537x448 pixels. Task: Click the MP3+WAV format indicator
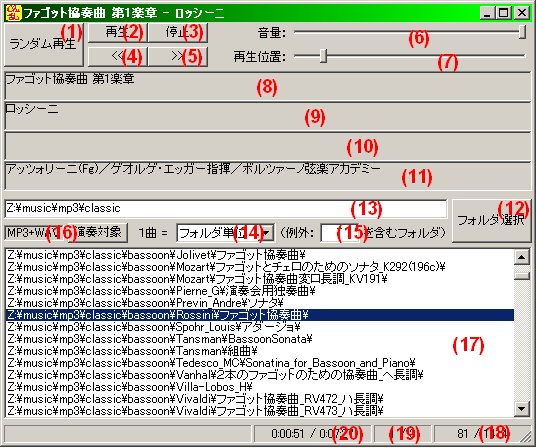[34, 233]
